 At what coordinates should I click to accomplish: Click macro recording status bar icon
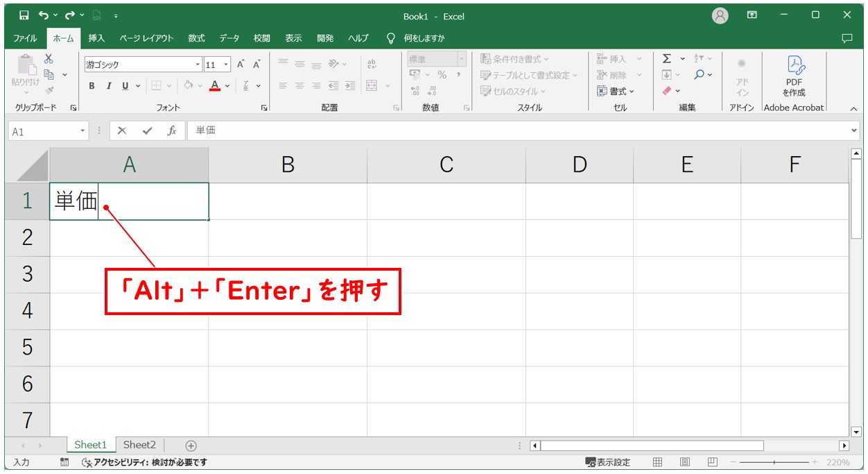click(x=64, y=462)
